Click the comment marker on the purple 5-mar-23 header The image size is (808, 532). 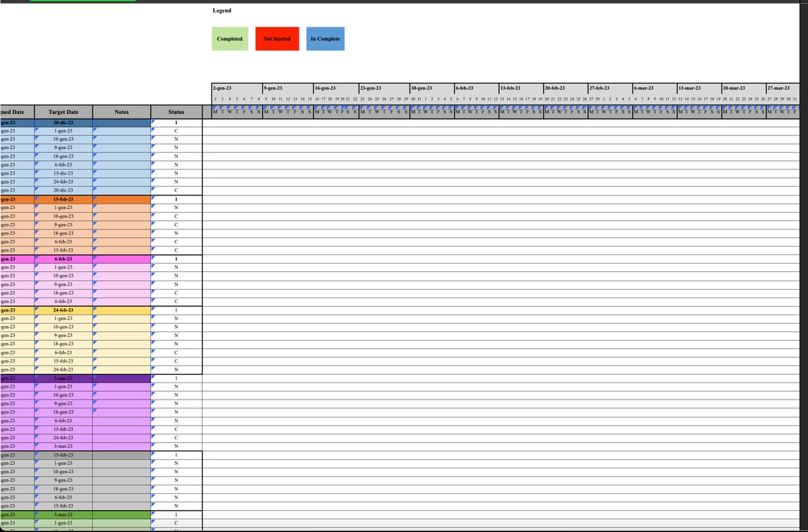pos(35,378)
